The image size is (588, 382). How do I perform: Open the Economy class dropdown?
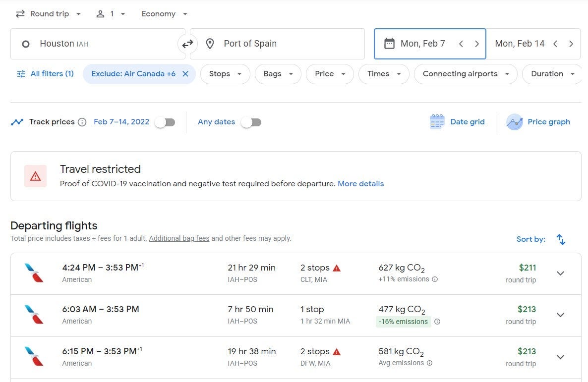165,14
